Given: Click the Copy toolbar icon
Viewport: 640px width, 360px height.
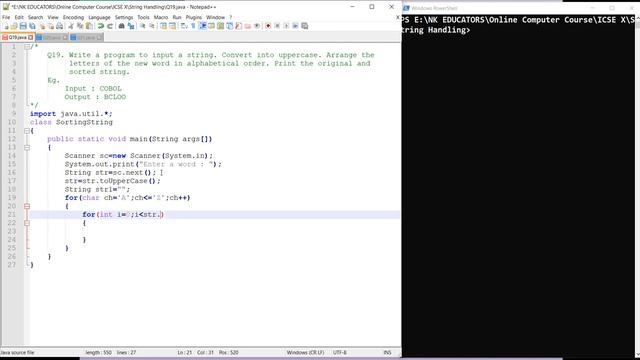Looking at the screenshot, I should [80, 26].
